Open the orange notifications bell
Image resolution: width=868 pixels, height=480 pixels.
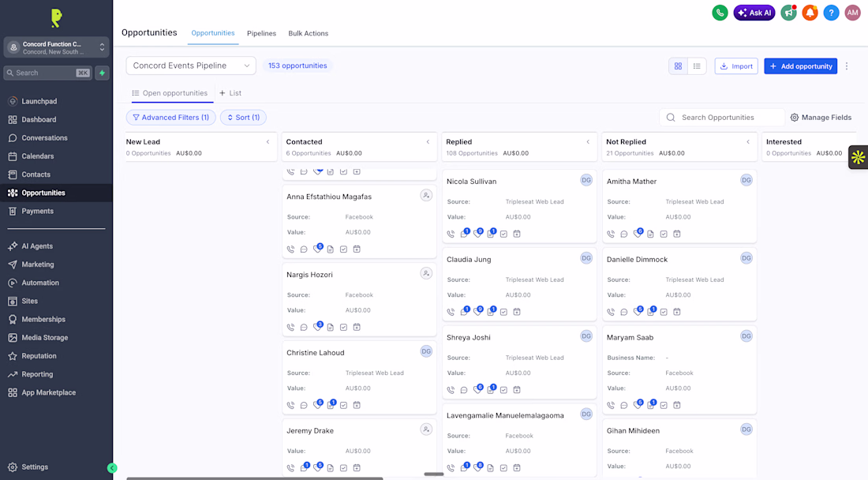pos(810,13)
